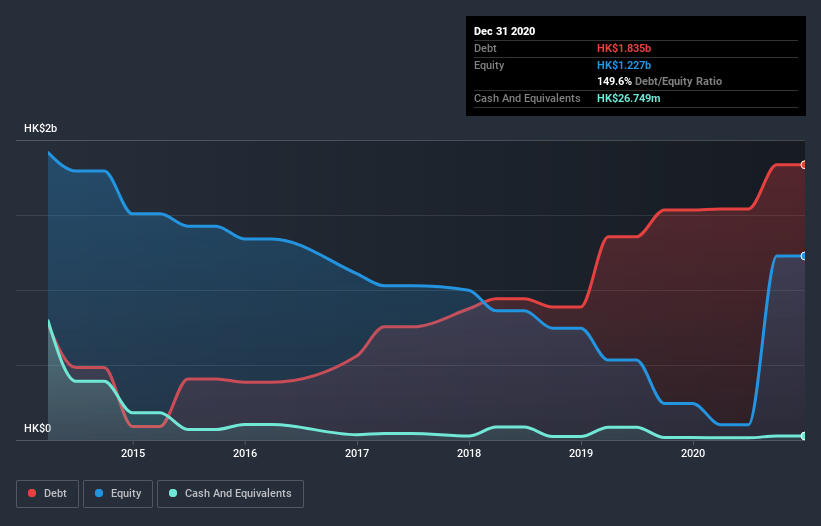Click the 2017 axis label
Screen dimensions: 821x526
357,453
